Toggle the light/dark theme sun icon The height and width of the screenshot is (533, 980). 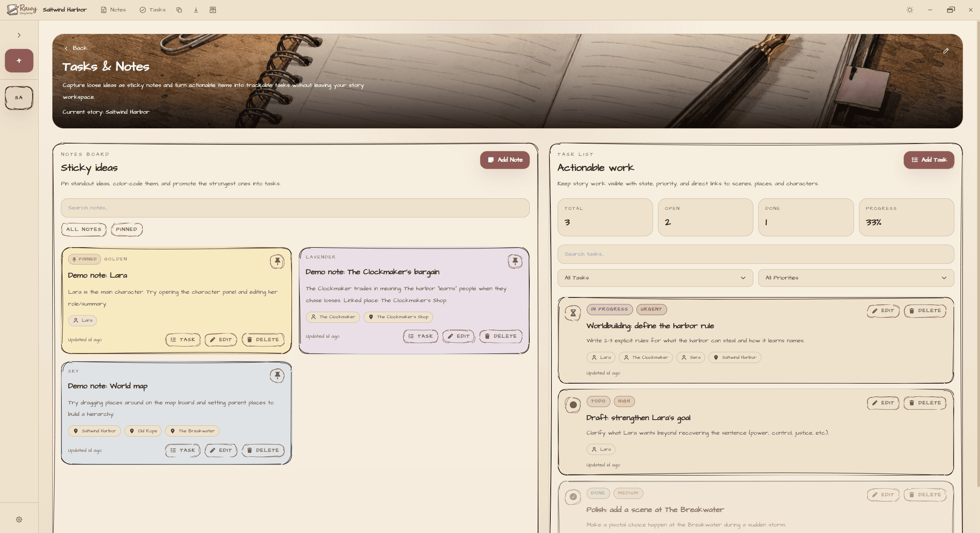click(x=910, y=10)
